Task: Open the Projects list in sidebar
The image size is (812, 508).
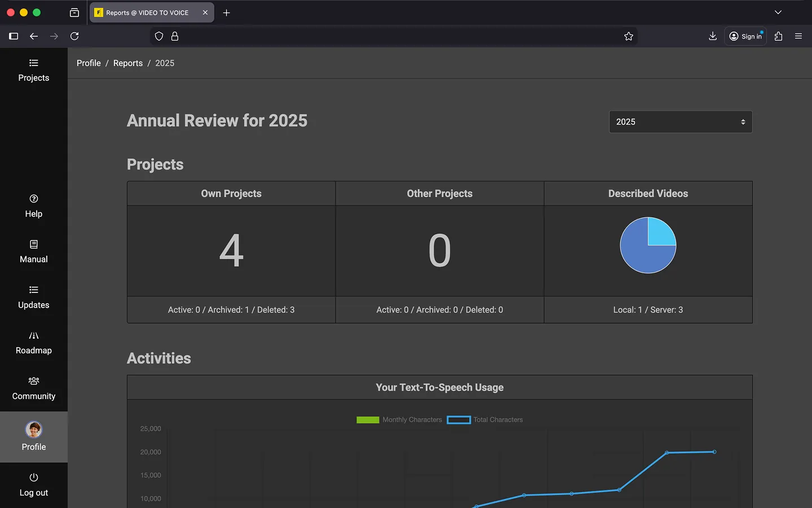Action: [33, 71]
